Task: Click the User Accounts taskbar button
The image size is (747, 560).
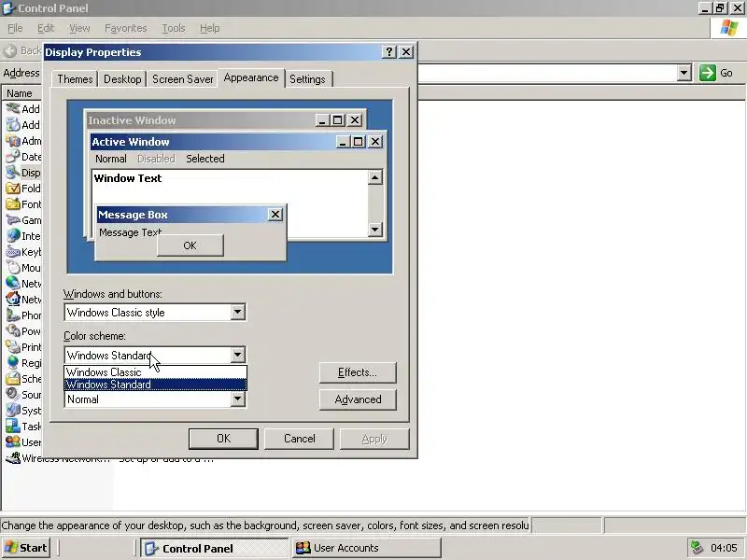Action: [365, 548]
